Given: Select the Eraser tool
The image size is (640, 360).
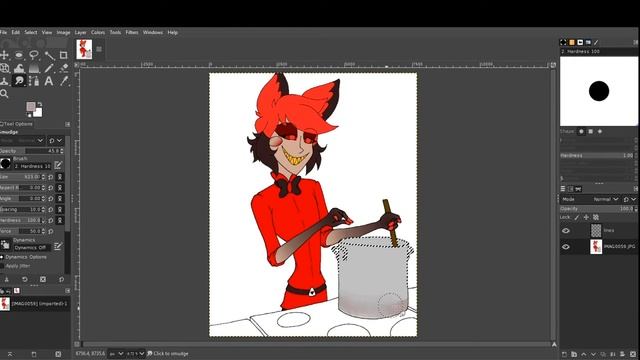Looking at the screenshot, I should coord(64,68).
